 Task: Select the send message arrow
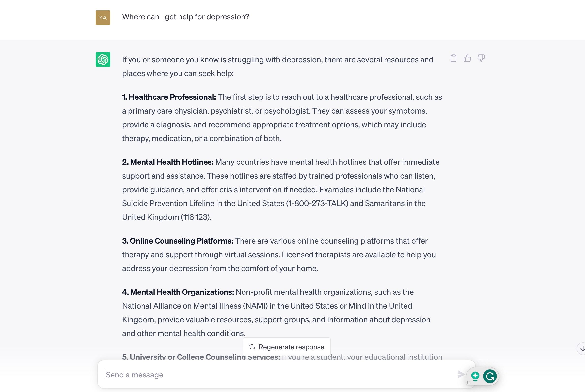461,375
